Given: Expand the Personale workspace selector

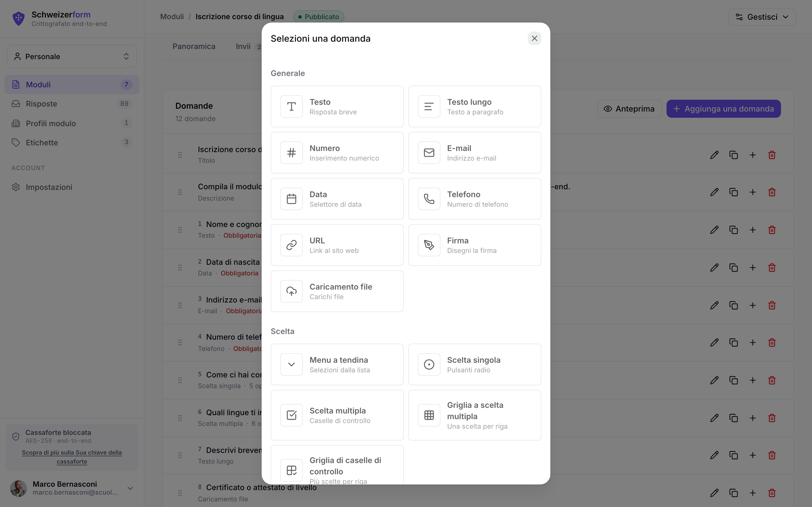Looking at the screenshot, I should 72,56.
